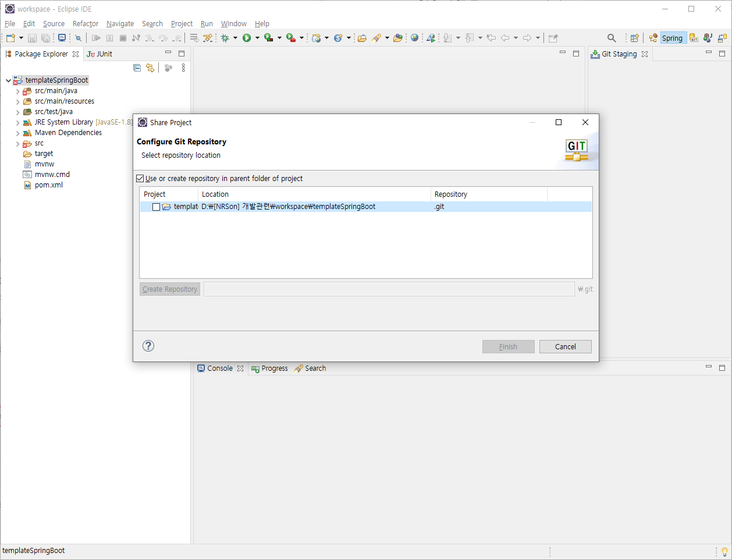
Task: Open the Window menu
Action: [x=233, y=23]
